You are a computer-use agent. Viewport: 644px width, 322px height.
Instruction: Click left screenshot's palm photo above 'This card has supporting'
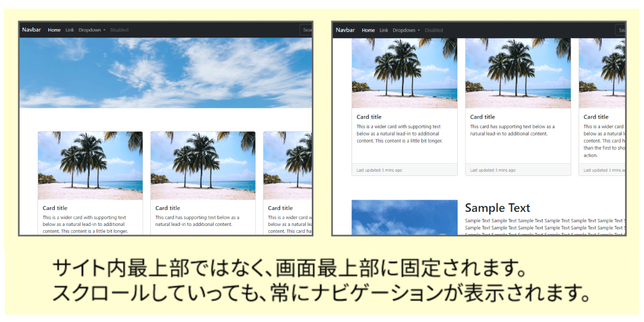pyautogui.click(x=203, y=166)
